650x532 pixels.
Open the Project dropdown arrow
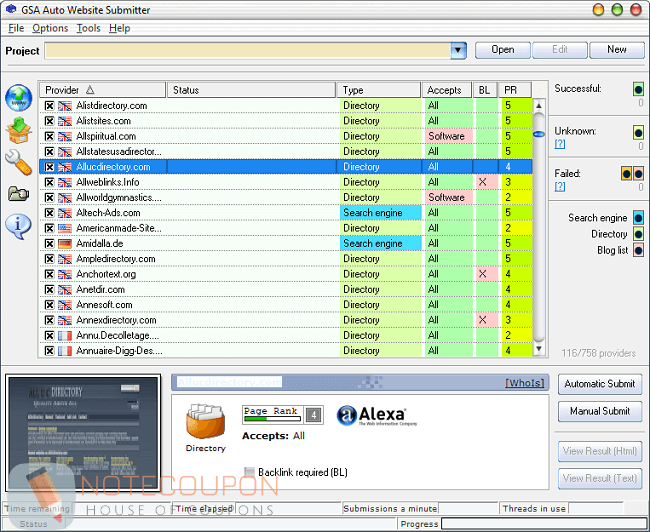458,51
